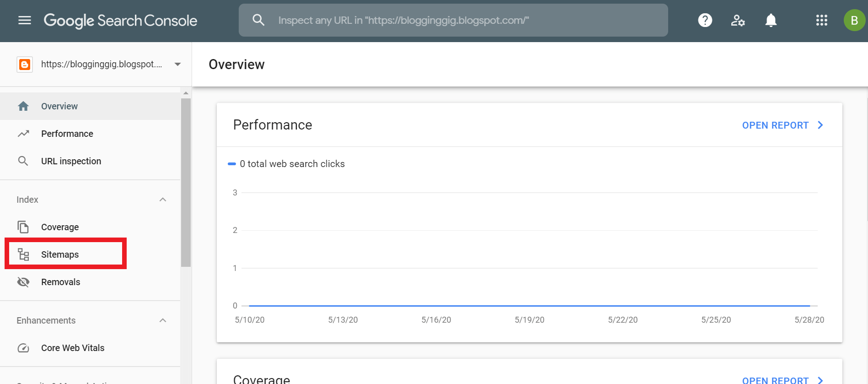
Task: Click the Overview home icon
Action: [x=23, y=106]
